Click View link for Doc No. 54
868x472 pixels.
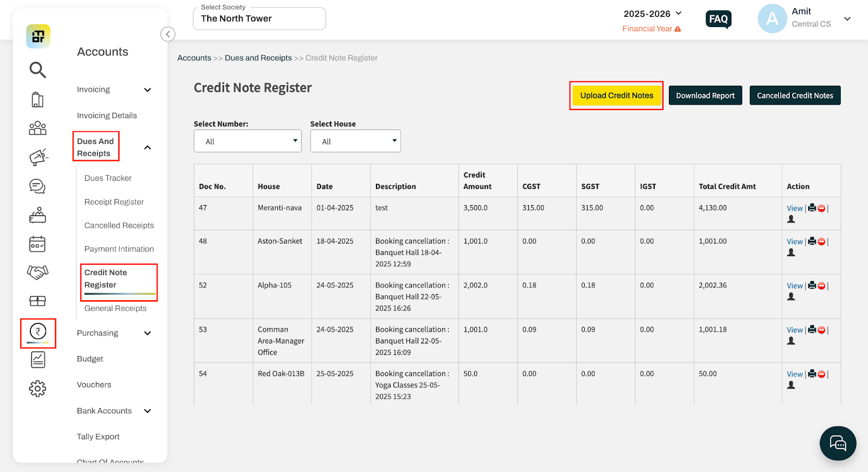(794, 374)
